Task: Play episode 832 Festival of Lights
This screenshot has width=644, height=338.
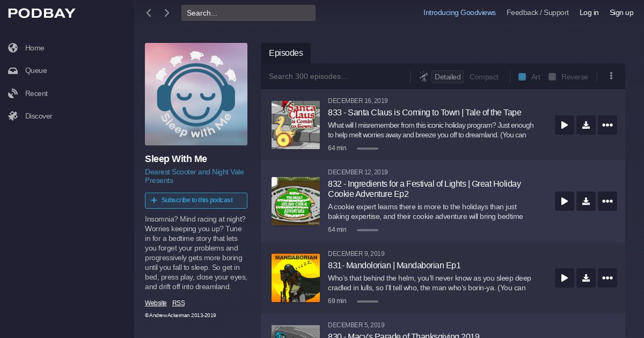Action: click(565, 201)
